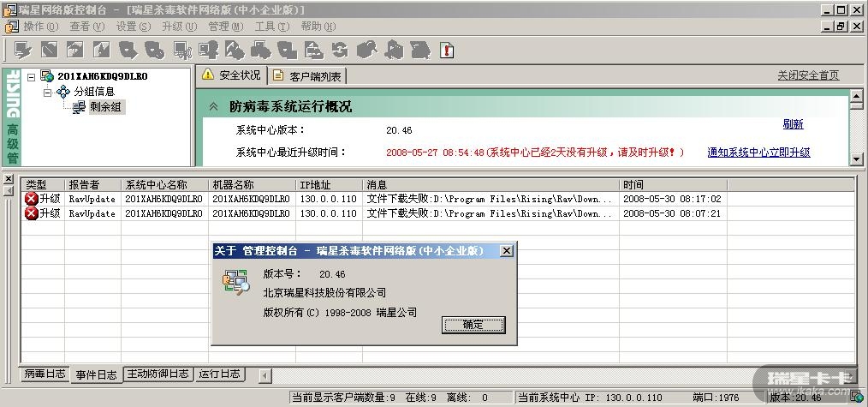Click the IP地址 column header
Image resolution: width=868 pixels, height=407 pixels.
coord(330,185)
